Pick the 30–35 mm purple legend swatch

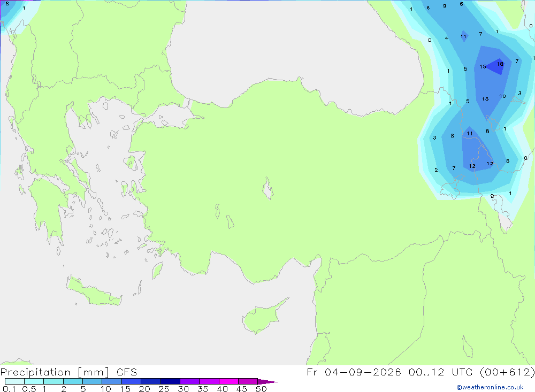190,381
